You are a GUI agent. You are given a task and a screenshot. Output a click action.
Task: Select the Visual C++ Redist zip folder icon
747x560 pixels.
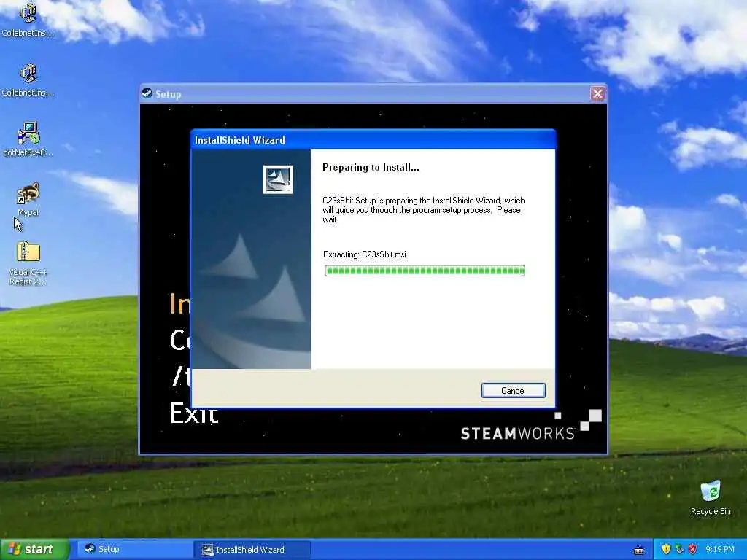(x=28, y=263)
